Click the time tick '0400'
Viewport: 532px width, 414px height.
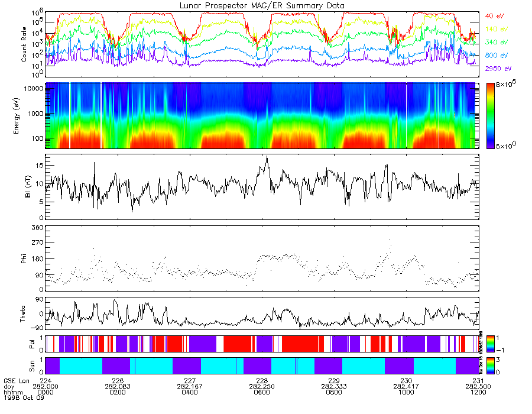pos(190,392)
